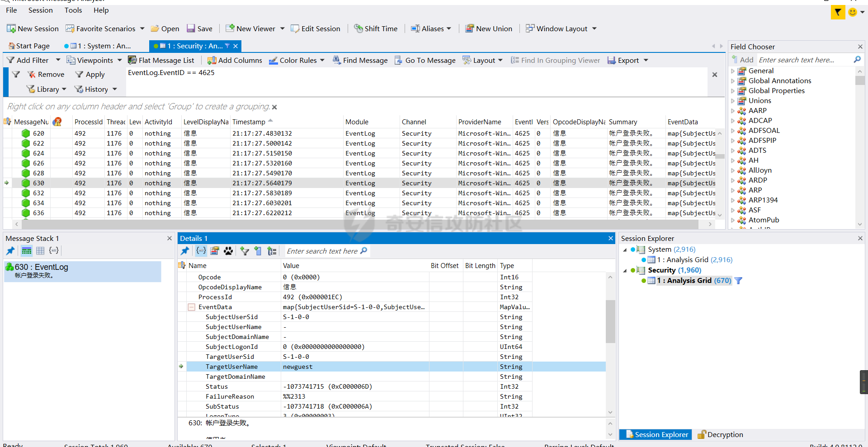Click the braces icon in Message Stack
The height and width of the screenshot is (447, 868).
point(54,250)
